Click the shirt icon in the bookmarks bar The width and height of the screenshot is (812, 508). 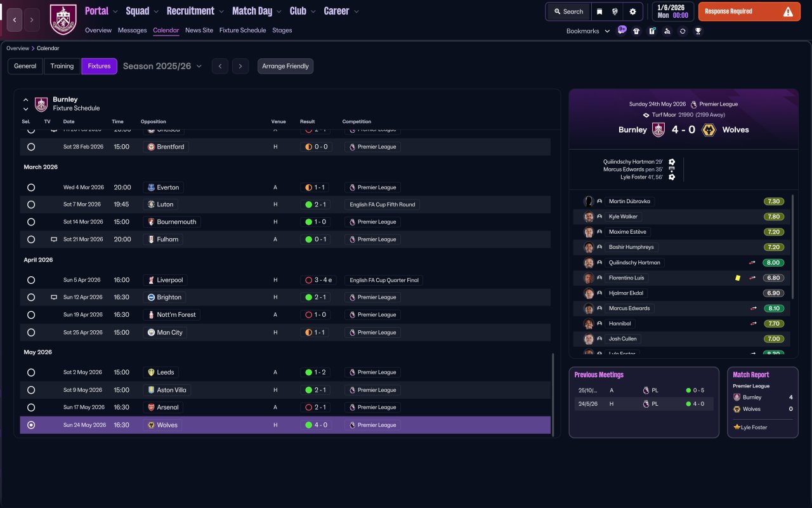[636, 31]
